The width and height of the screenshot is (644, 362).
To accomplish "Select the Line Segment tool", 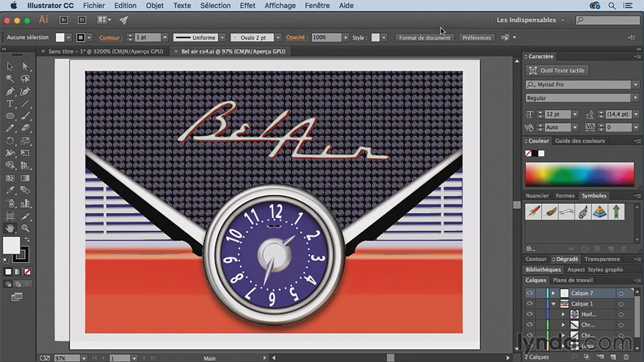I will coord(25,103).
